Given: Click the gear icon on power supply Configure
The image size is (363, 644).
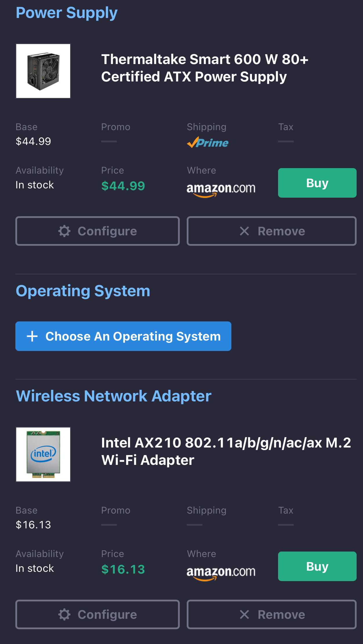Looking at the screenshot, I should pos(64,231).
